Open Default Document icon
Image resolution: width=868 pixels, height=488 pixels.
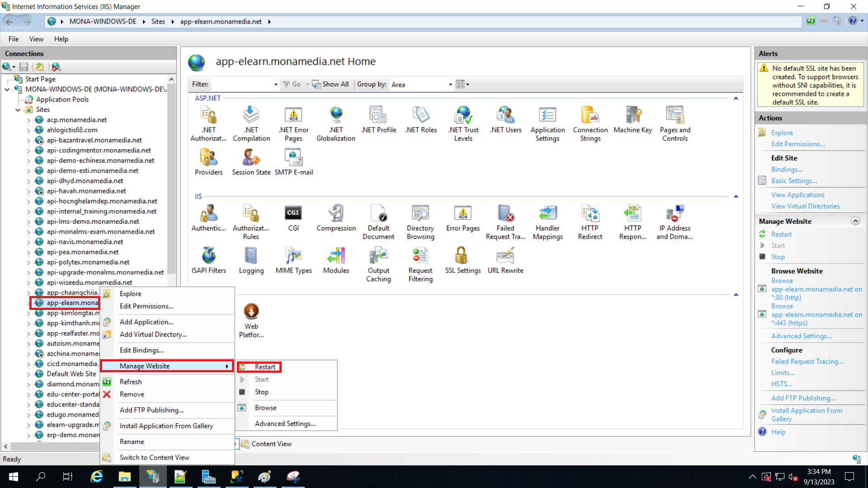[x=378, y=222]
